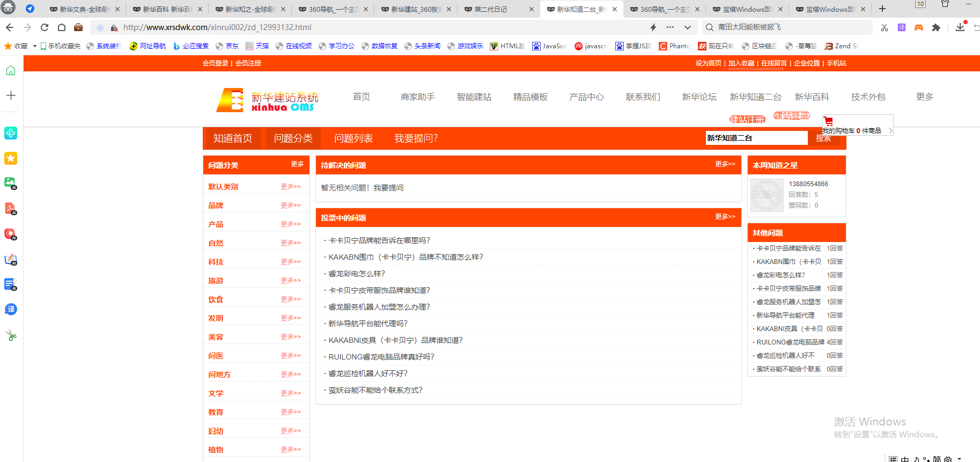Open the 品牌 category
This screenshot has width=980, height=462.
[216, 206]
